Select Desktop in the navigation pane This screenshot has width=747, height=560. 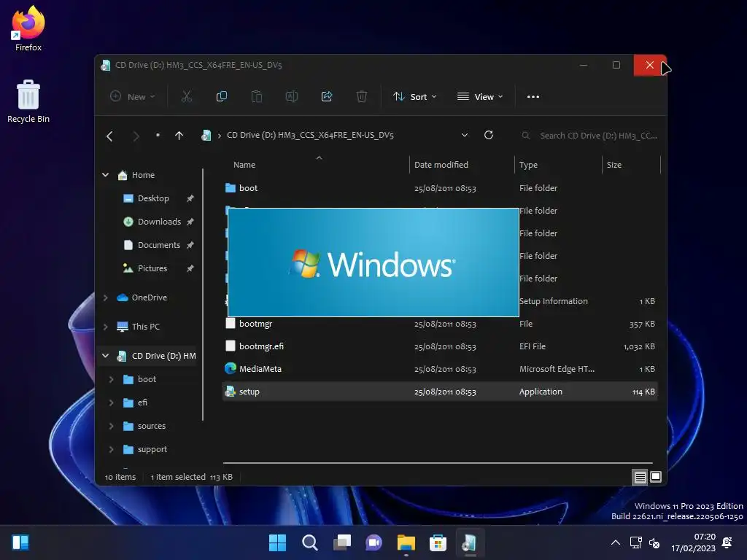pyautogui.click(x=153, y=198)
